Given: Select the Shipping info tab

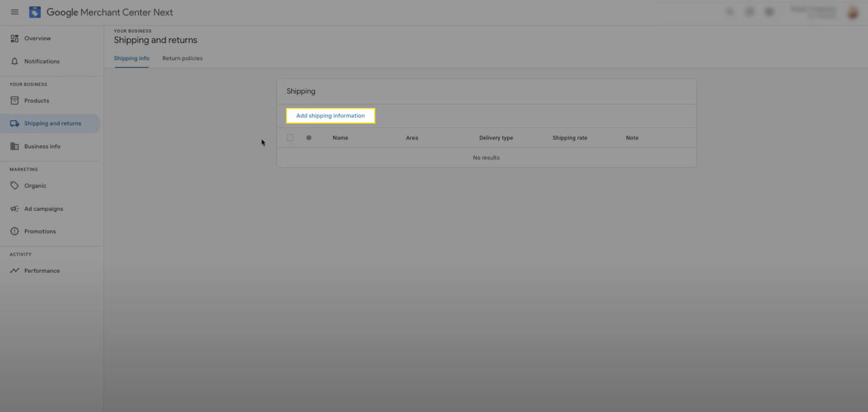Looking at the screenshot, I should click(131, 59).
